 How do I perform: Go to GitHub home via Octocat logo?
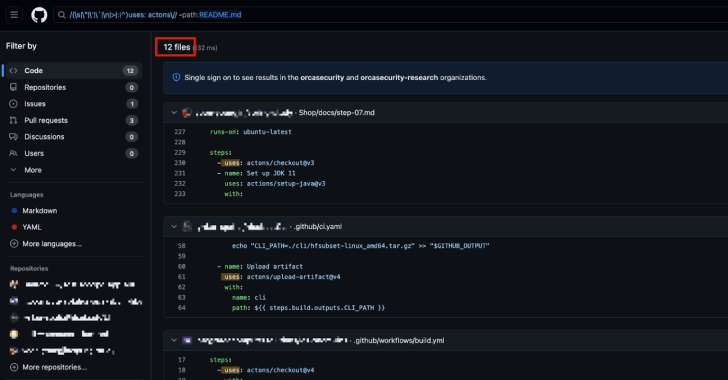click(39, 15)
